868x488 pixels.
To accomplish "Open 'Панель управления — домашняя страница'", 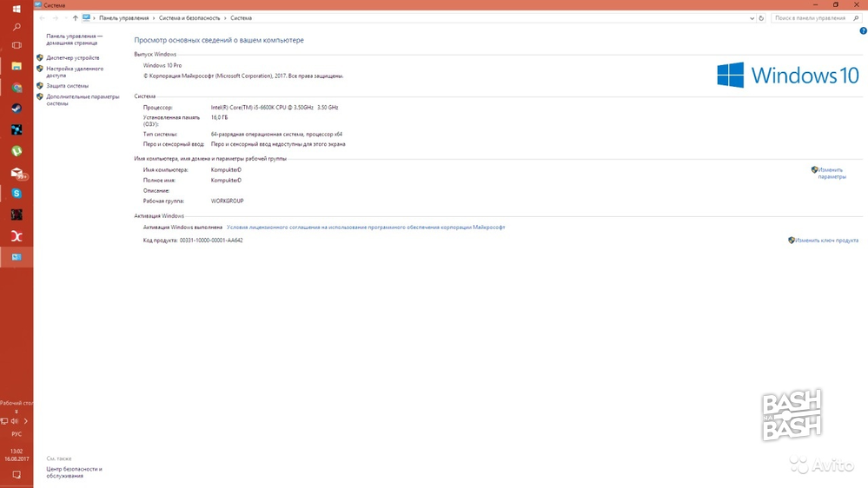I will [x=74, y=39].
